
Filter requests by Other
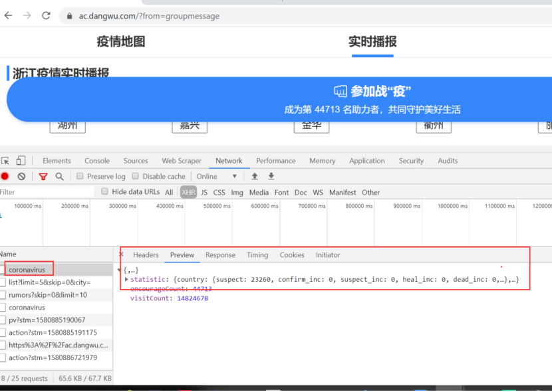[x=370, y=192]
